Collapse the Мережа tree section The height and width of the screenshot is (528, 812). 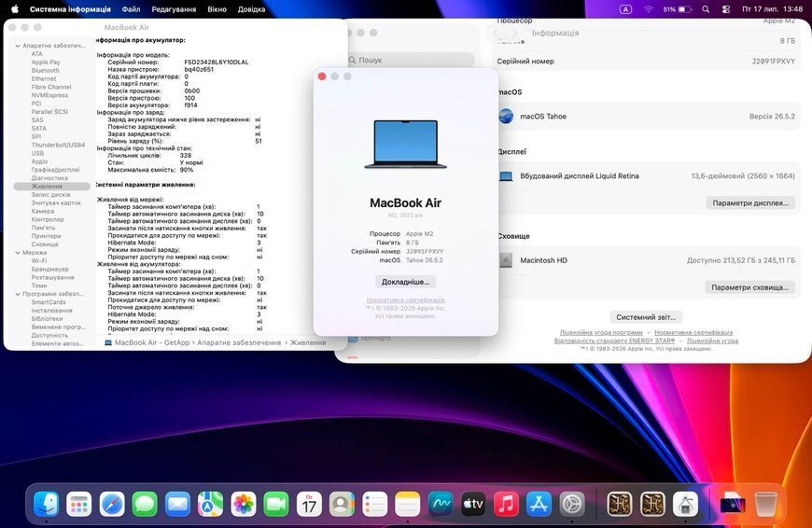18,253
